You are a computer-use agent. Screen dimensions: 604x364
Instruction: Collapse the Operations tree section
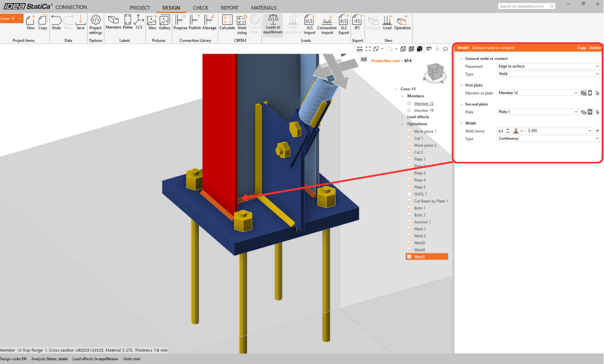[x=402, y=124]
